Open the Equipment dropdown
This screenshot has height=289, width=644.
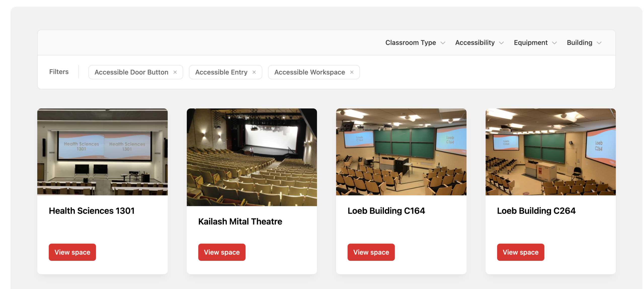click(x=535, y=43)
